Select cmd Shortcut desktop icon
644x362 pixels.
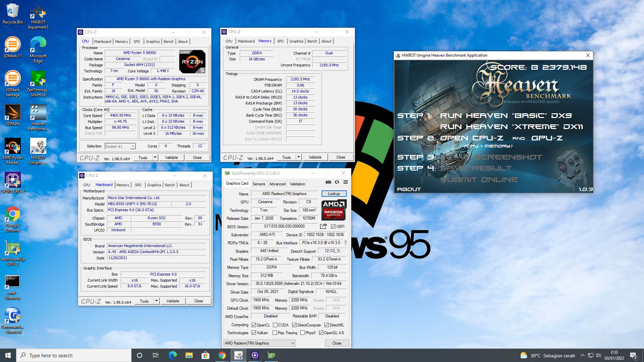pyautogui.click(x=12, y=287)
